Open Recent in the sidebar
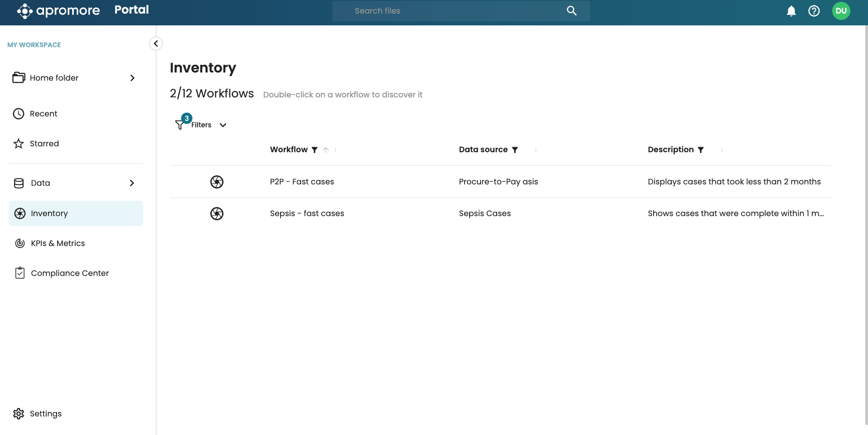 tap(44, 114)
